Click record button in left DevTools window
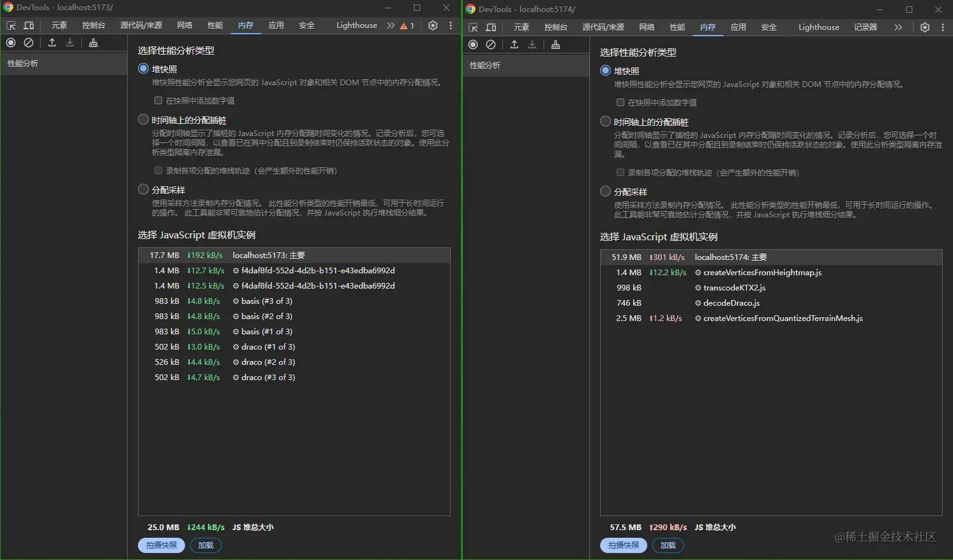The width and height of the screenshot is (953, 560). (11, 43)
